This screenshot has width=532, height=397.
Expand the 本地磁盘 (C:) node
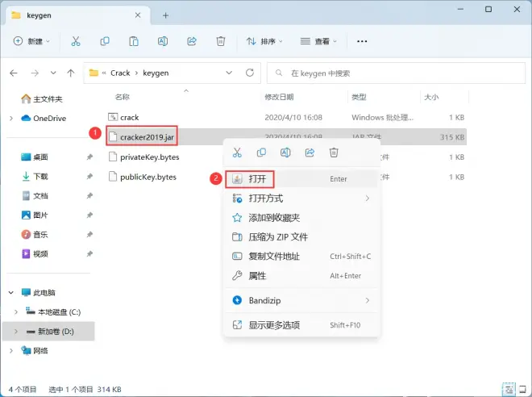[x=16, y=312]
